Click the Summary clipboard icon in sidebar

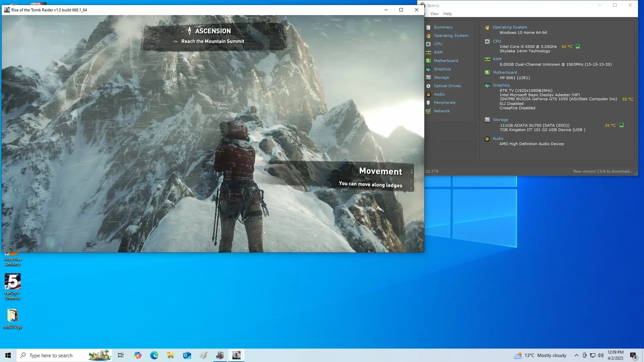pos(428,27)
